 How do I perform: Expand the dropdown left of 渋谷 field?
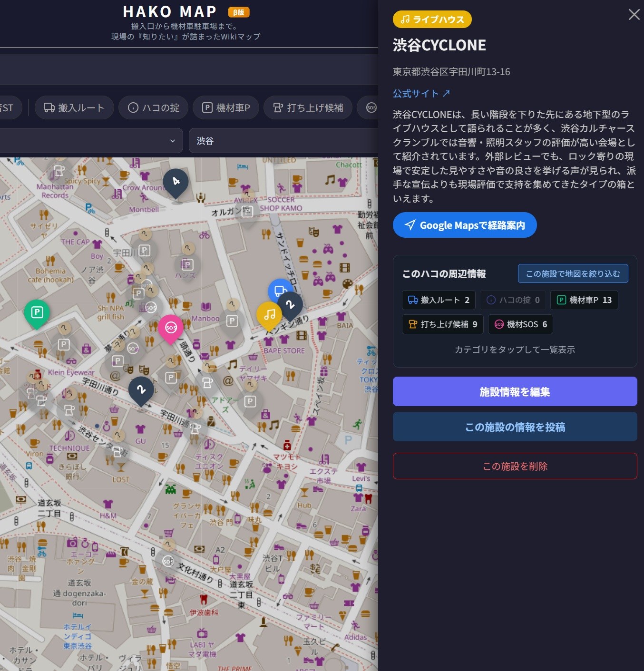tap(90, 141)
